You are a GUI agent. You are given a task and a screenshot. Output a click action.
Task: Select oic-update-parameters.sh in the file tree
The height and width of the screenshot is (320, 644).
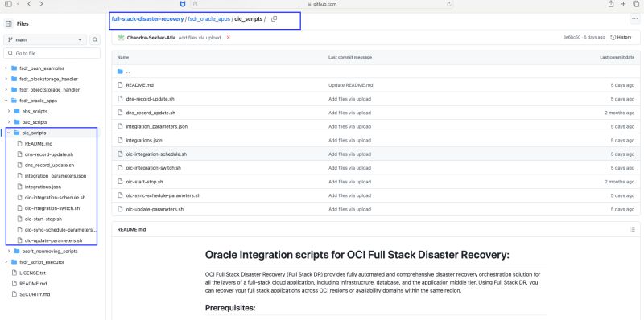pos(53,240)
